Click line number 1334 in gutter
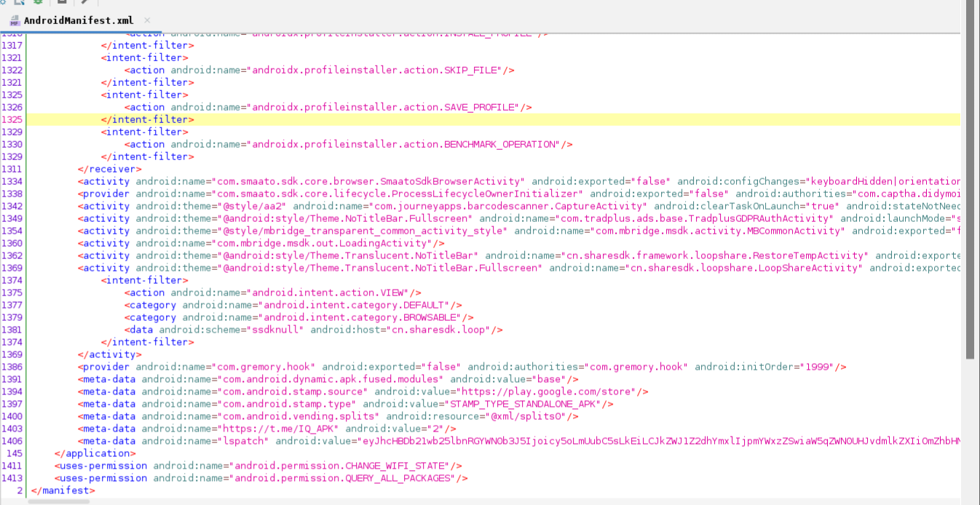 point(12,181)
